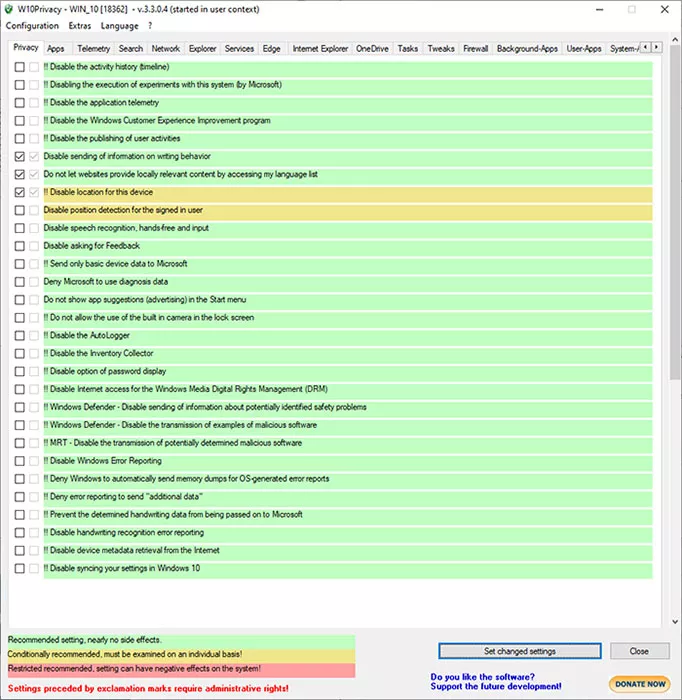The width and height of the screenshot is (682, 700).
Task: Click the DONATE NOW button
Action: 640,684
